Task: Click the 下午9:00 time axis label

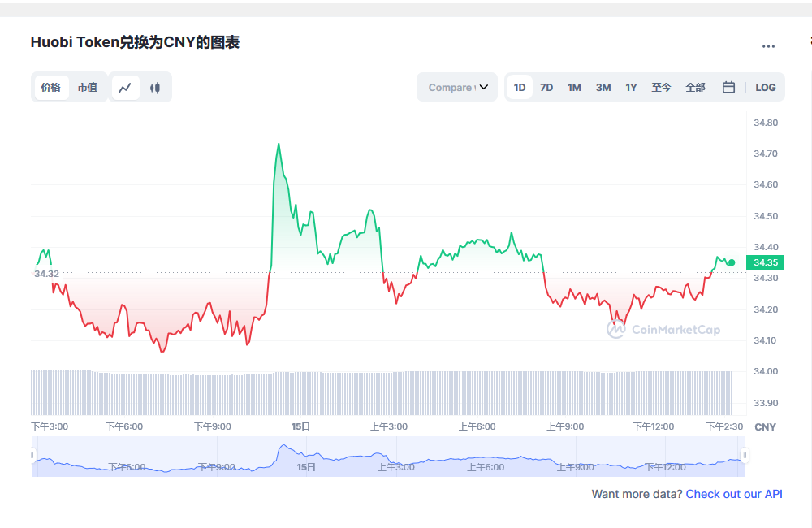Action: click(212, 426)
